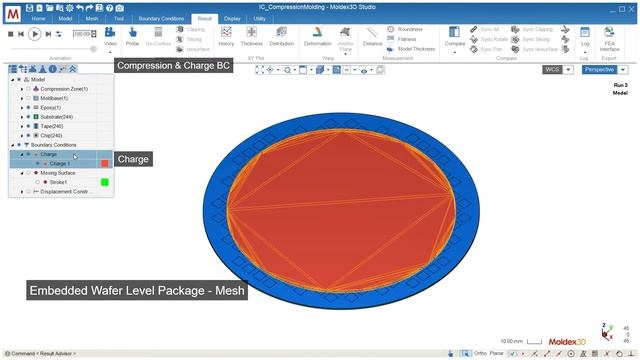Viewport: 640px width, 360px height.
Task: Select the Deformation warp tool
Action: pos(318,36)
